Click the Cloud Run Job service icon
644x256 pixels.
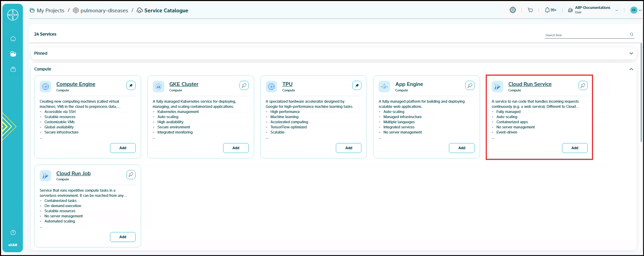[45, 176]
